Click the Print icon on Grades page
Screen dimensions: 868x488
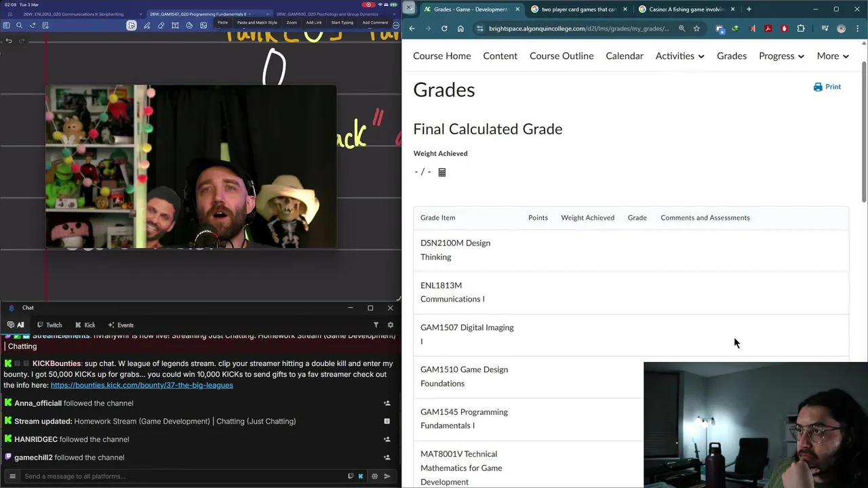pos(818,87)
